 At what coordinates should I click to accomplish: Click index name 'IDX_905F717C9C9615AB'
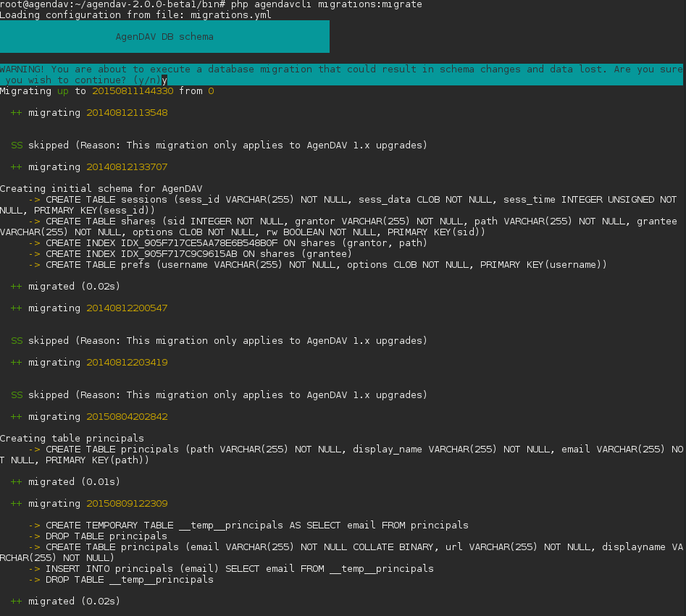point(179,254)
